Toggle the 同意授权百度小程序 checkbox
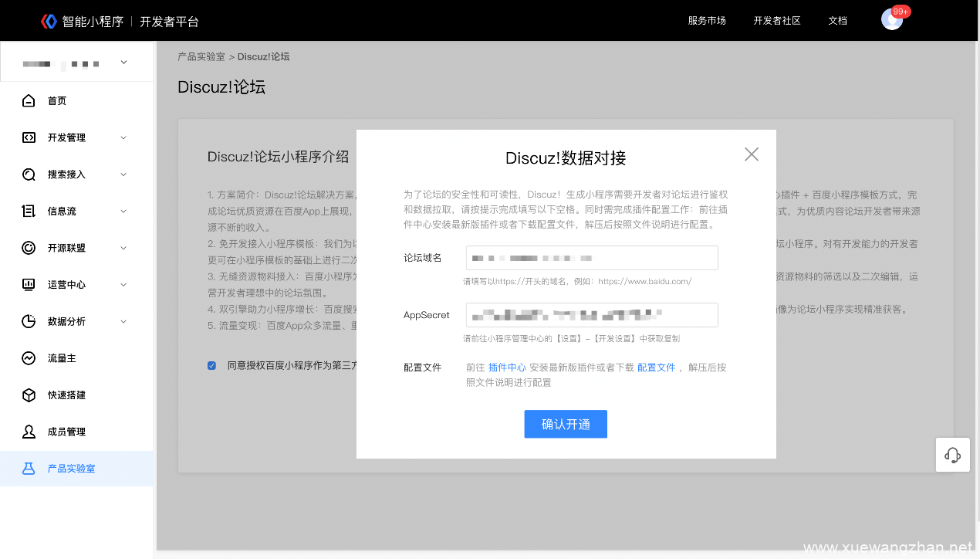This screenshot has height=559, width=980. tap(211, 366)
